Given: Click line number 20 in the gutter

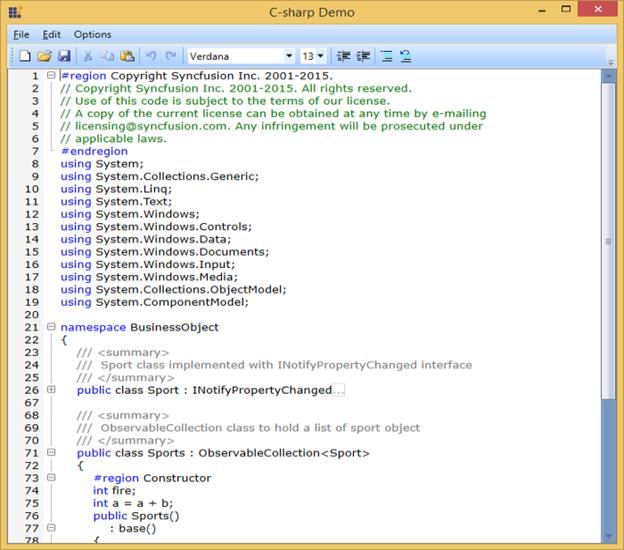Looking at the screenshot, I should 32,315.
